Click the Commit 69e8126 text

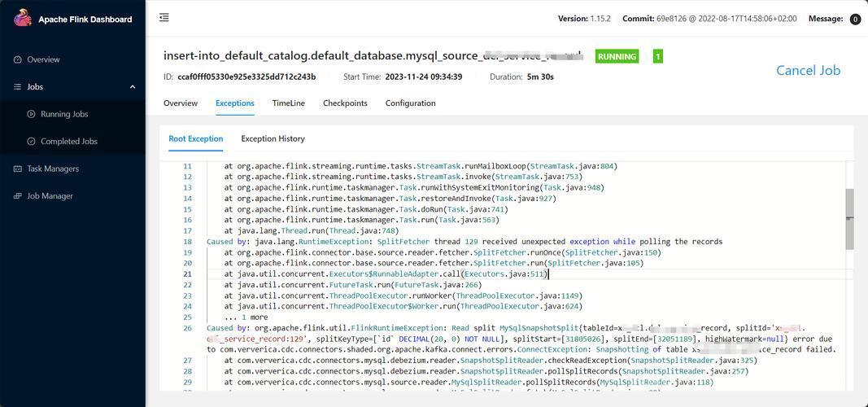pyautogui.click(x=709, y=19)
